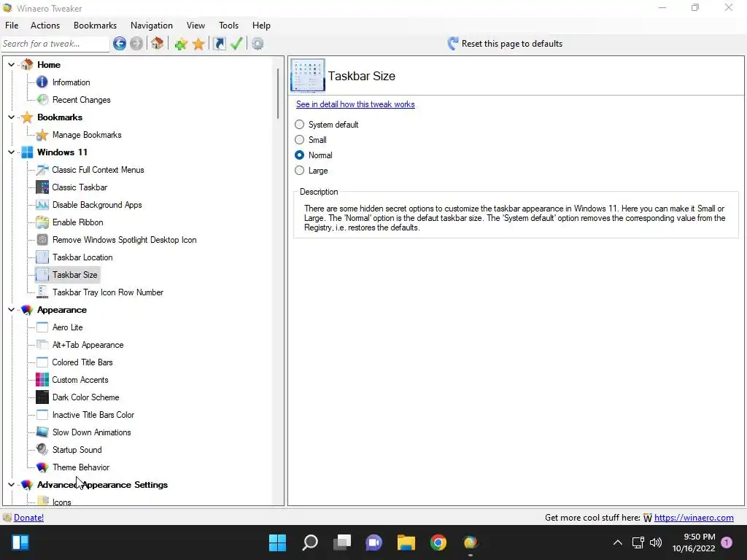The width and height of the screenshot is (747, 560).
Task: Click the Slow Down Animations icon
Action: click(x=42, y=432)
